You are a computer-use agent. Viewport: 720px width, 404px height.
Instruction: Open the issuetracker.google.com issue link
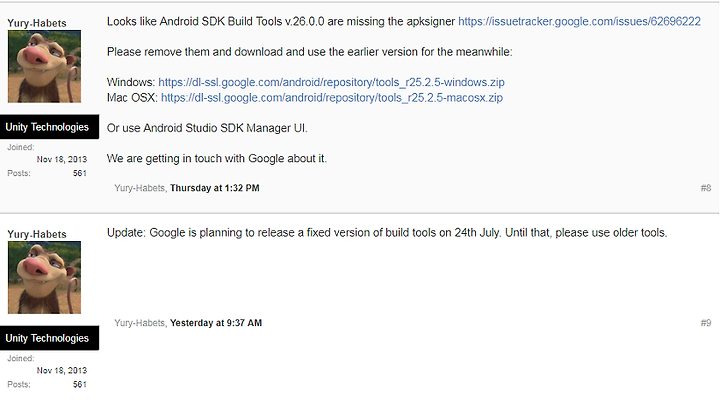tap(579, 22)
